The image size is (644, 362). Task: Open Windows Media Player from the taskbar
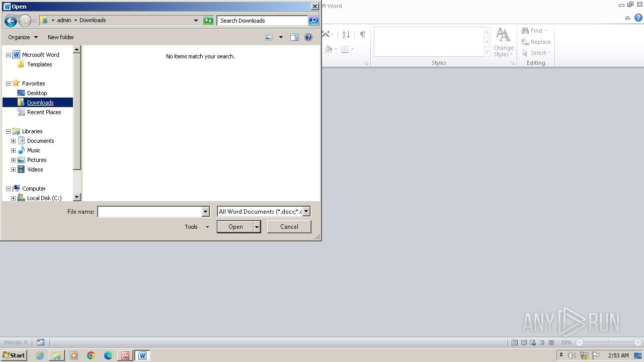coord(74,355)
